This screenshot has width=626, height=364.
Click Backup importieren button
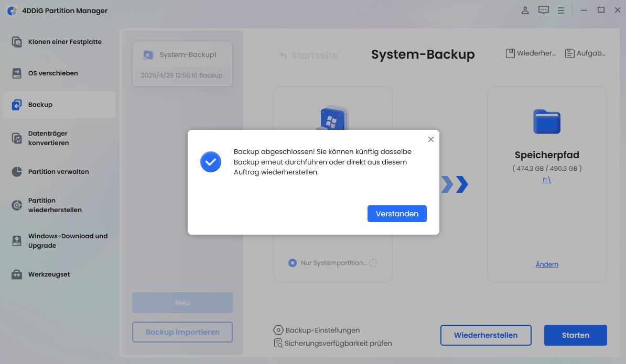[x=182, y=332]
